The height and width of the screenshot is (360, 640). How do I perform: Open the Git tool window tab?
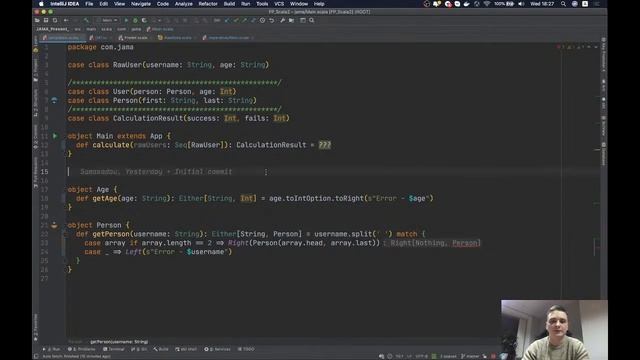[x=139, y=349]
